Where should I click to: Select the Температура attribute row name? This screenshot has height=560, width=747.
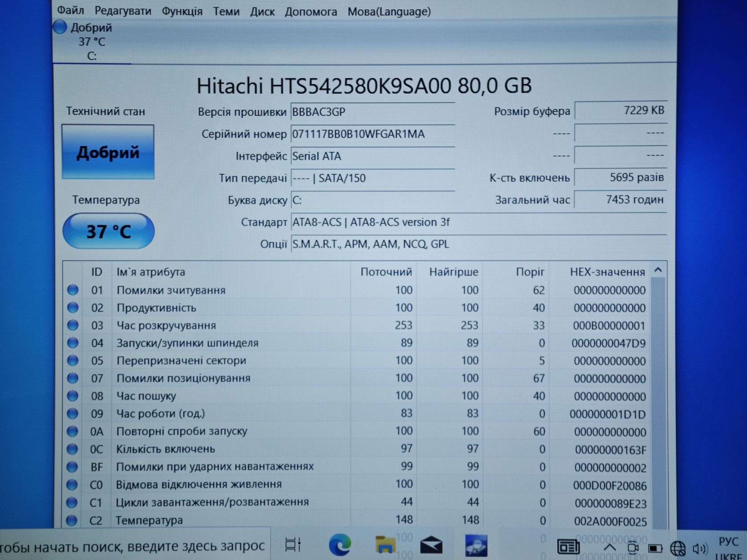tap(149, 520)
